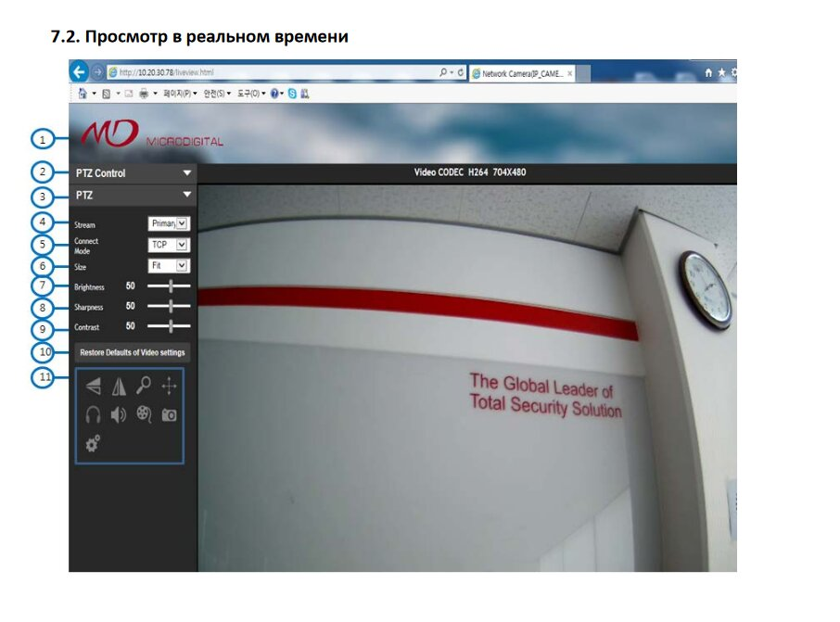This screenshot has width=840, height=622.
Task: Open settings via the gears icon
Action: (x=94, y=443)
